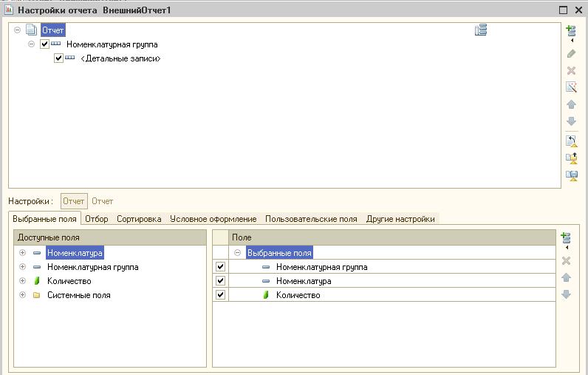The width and height of the screenshot is (588, 375).
Task: Click the highlighted Отчет settings button
Action: tap(74, 201)
